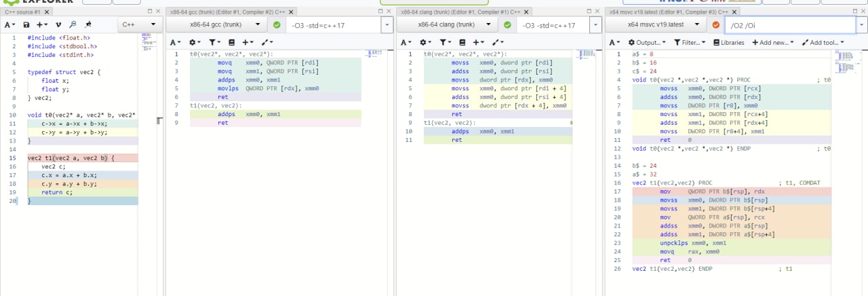Open clang pane font size menu
868x296 pixels.
click(x=406, y=42)
